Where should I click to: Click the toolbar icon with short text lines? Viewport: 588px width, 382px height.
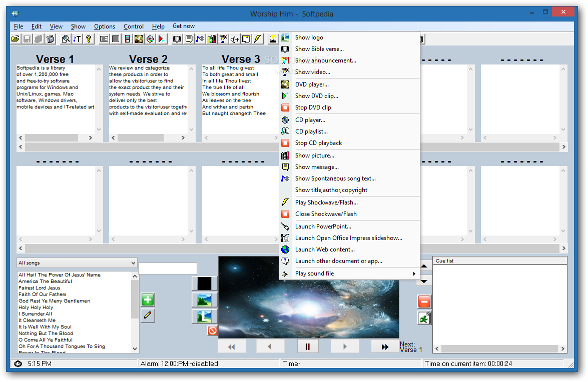coord(104,38)
